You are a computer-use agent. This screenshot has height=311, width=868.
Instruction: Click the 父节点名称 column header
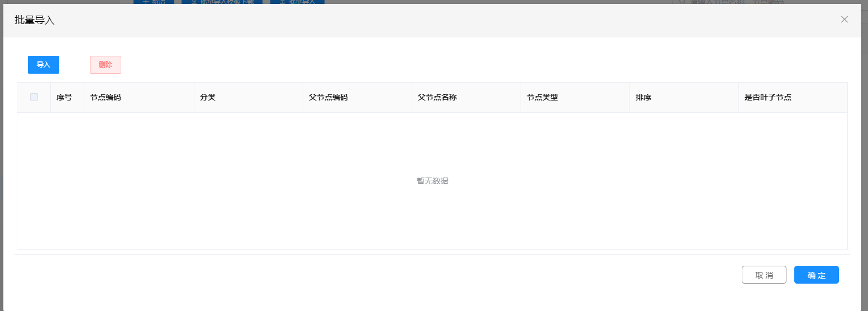coord(437,97)
